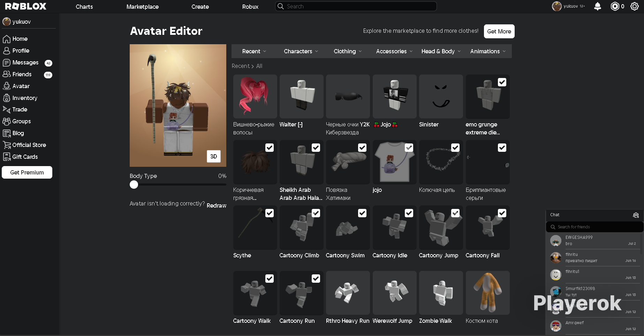The height and width of the screenshot is (336, 644).
Task: Open chat with EWGESHA999
Action: [x=594, y=241]
